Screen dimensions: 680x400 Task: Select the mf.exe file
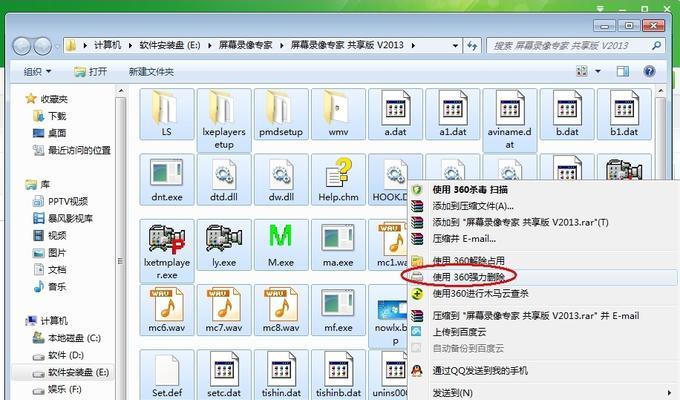click(338, 310)
